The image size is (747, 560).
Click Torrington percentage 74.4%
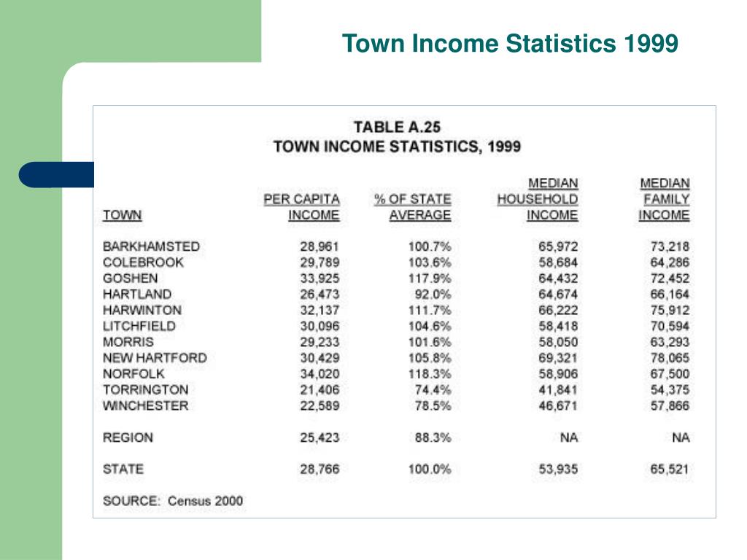point(433,389)
